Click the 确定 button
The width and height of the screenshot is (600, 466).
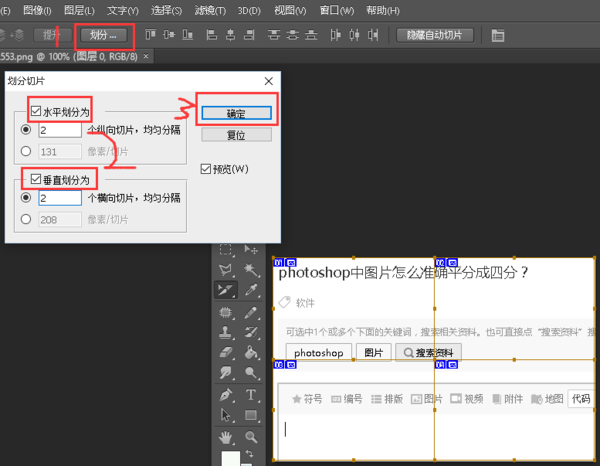[236, 113]
